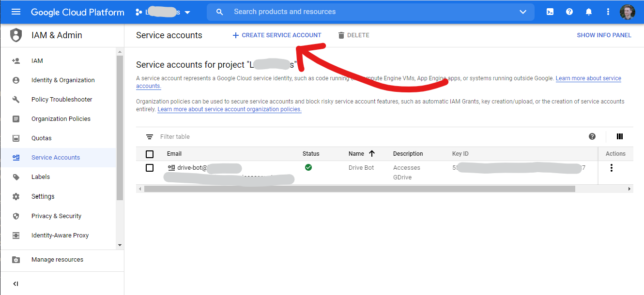Click the sidebar scrollbar down arrow
Viewport: 644px width, 295px height.
120,245
